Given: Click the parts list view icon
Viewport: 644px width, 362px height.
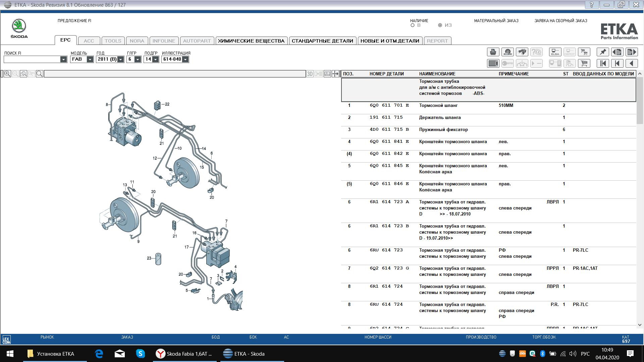Looking at the screenshot, I should tap(493, 63).
